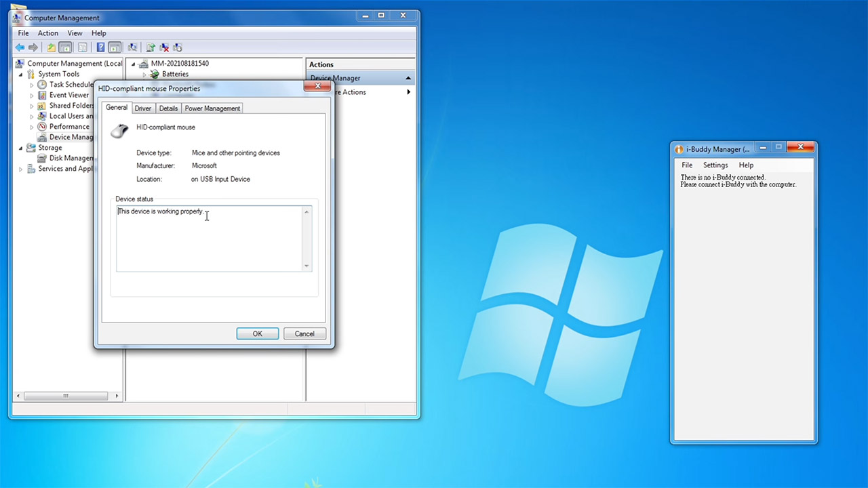Click the blue Help question mark toolbar icon
Screen dimensions: 868x488
tap(100, 47)
